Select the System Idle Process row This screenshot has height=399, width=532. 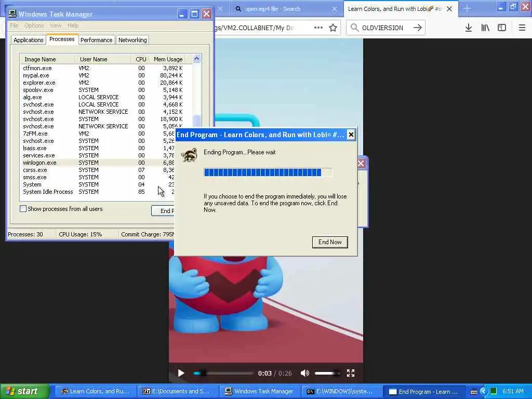point(98,192)
